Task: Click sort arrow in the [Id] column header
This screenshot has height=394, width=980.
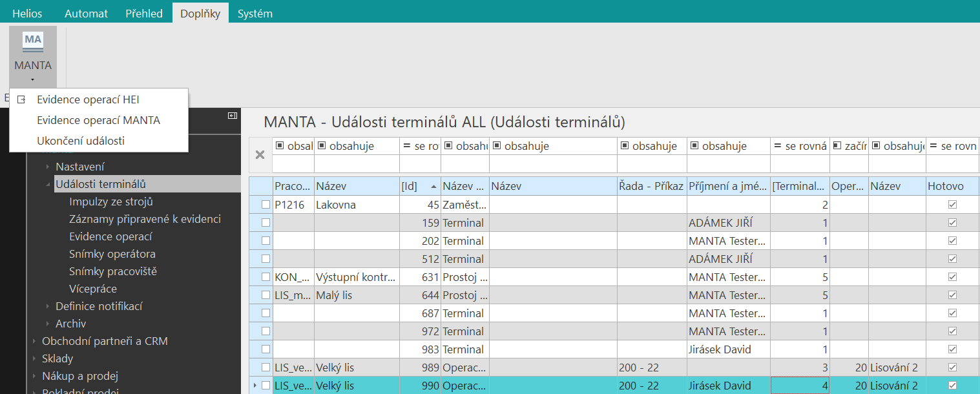Action: [x=433, y=187]
